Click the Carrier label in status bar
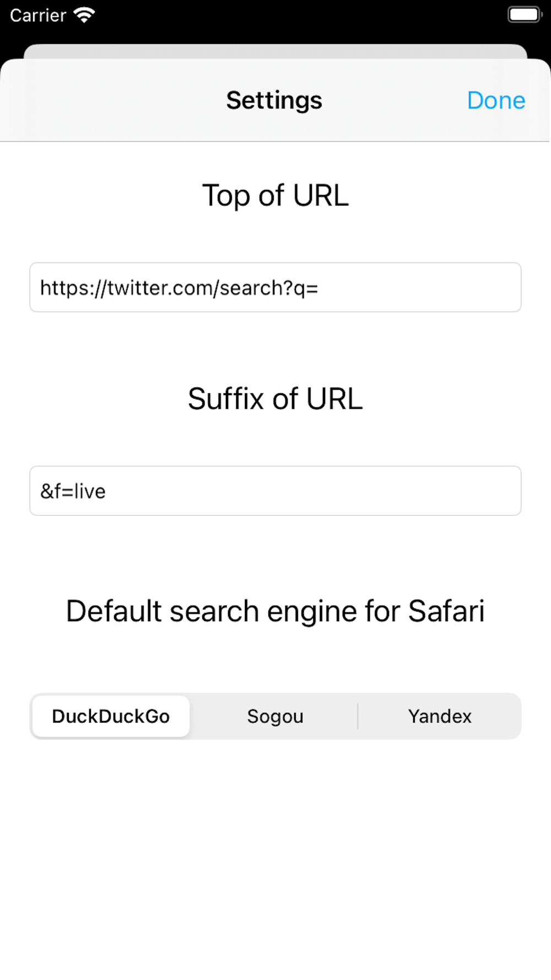 click(x=37, y=15)
